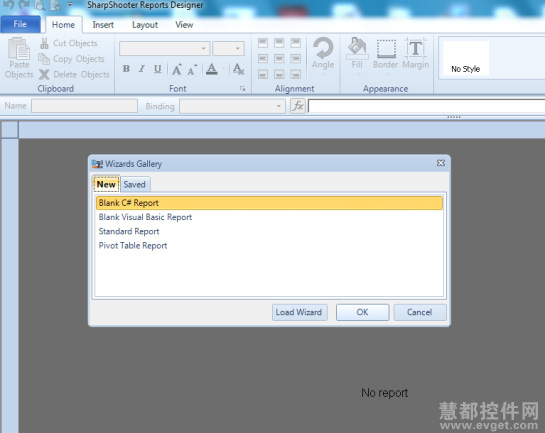The height and width of the screenshot is (433, 545).
Task: Align content top left
Action: [x=263, y=43]
